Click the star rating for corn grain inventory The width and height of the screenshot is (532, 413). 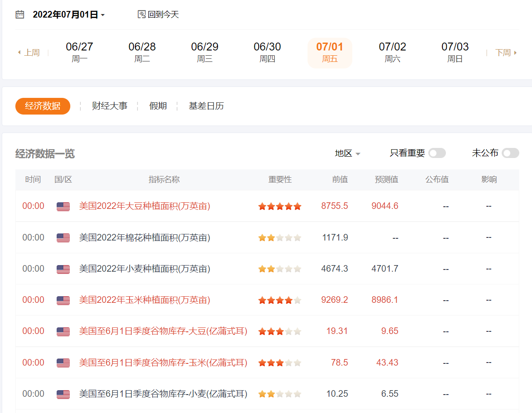point(279,363)
